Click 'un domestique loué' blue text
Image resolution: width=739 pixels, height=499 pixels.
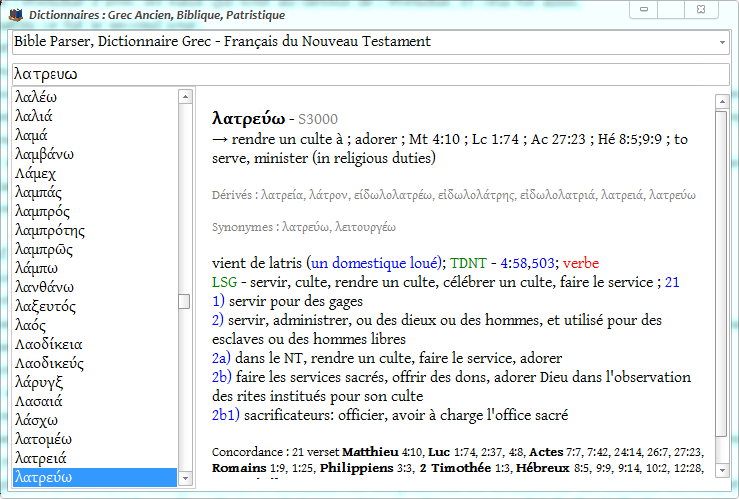tap(376, 263)
